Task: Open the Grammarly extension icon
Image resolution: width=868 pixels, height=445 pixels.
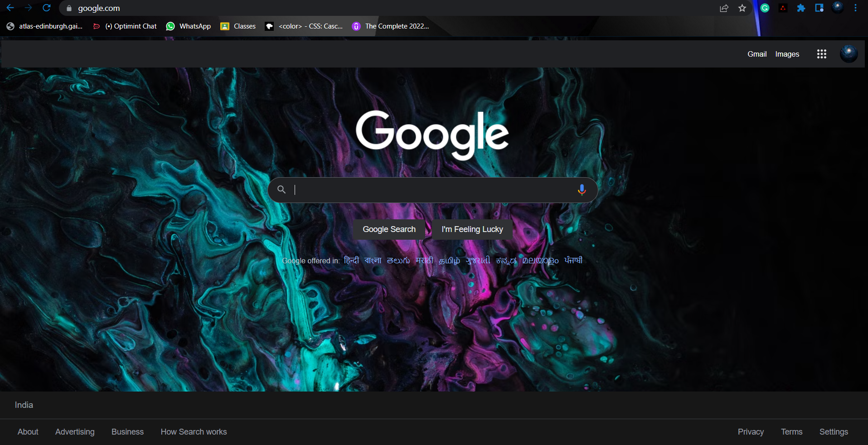Action: [x=765, y=8]
